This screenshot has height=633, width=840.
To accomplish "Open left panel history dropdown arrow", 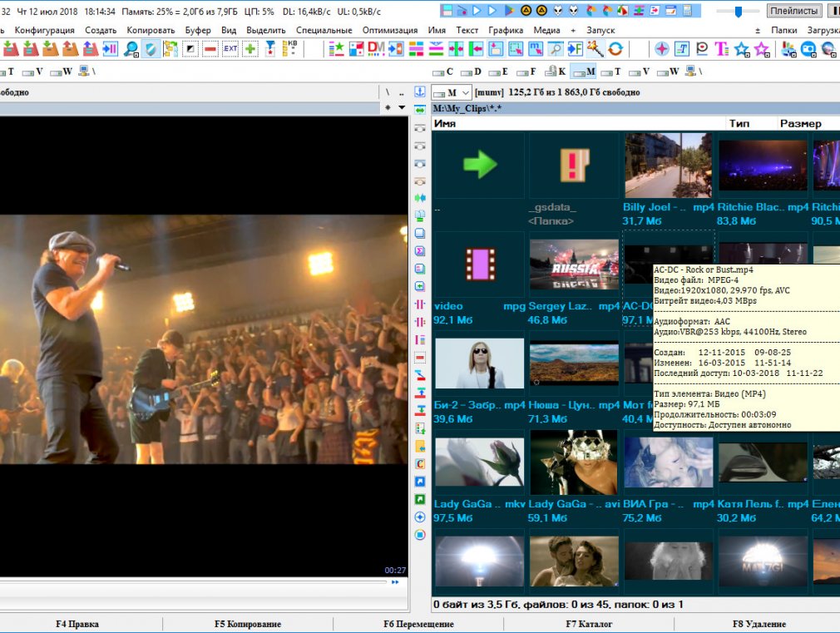I will tap(401, 108).
